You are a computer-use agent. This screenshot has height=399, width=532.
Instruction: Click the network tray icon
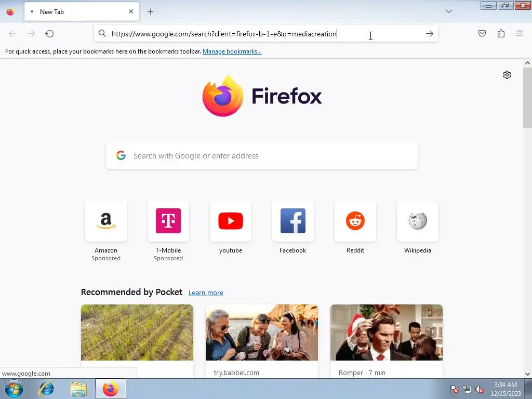467,390
